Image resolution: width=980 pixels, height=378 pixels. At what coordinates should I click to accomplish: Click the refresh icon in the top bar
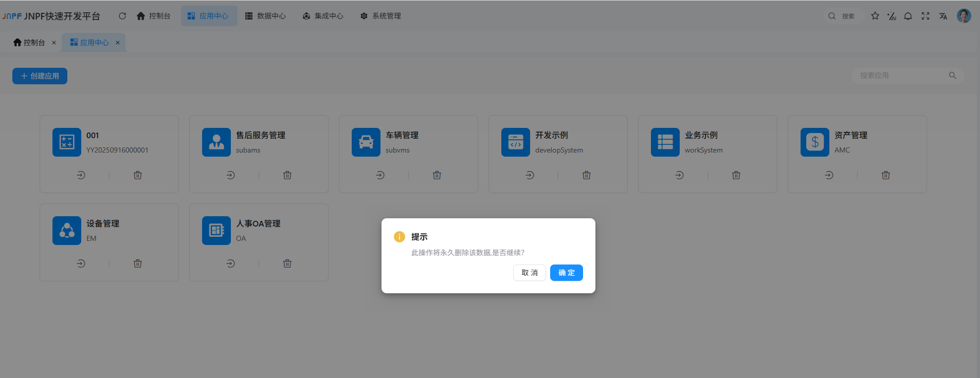(x=122, y=16)
